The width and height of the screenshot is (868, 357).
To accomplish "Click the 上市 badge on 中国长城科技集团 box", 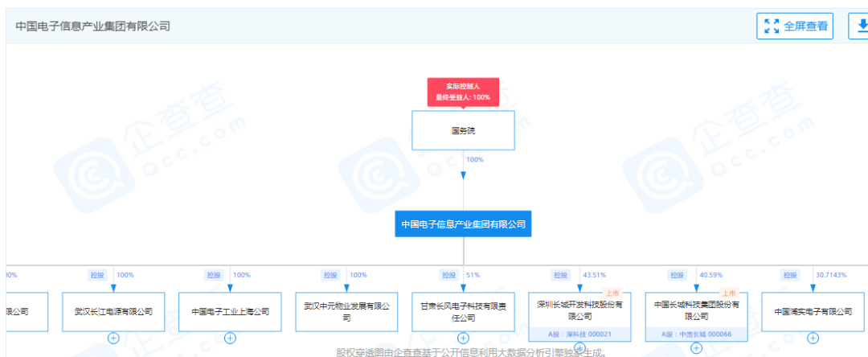I will (x=728, y=293).
